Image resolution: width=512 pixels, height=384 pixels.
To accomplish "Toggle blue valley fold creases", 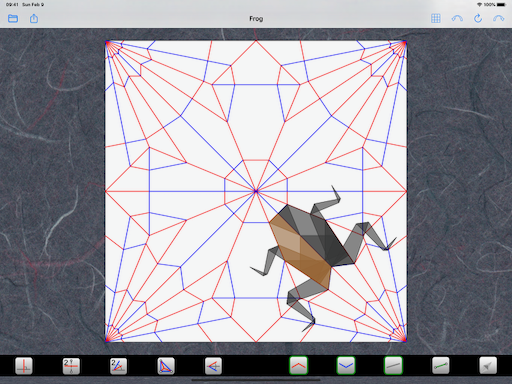I will 346,366.
